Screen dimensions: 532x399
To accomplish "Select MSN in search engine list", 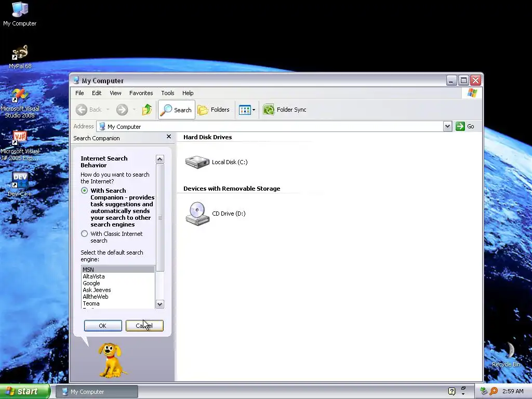I will 118,270.
